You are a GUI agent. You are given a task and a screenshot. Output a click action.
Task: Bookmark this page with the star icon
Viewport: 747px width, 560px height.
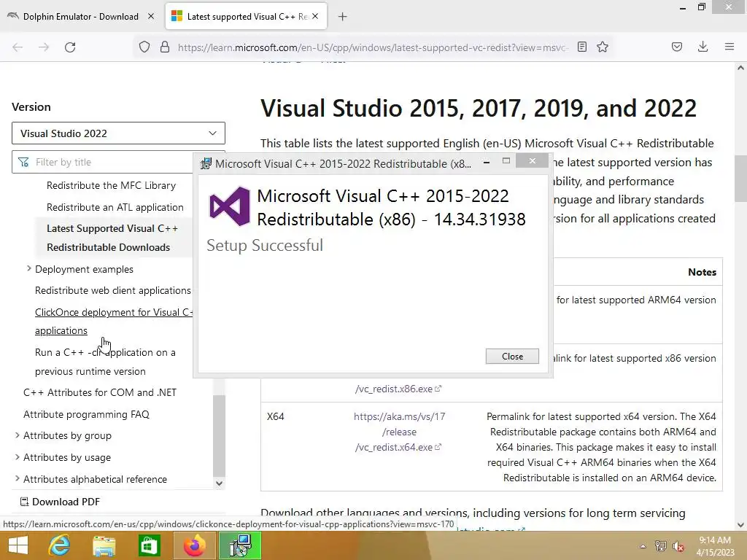pos(603,47)
